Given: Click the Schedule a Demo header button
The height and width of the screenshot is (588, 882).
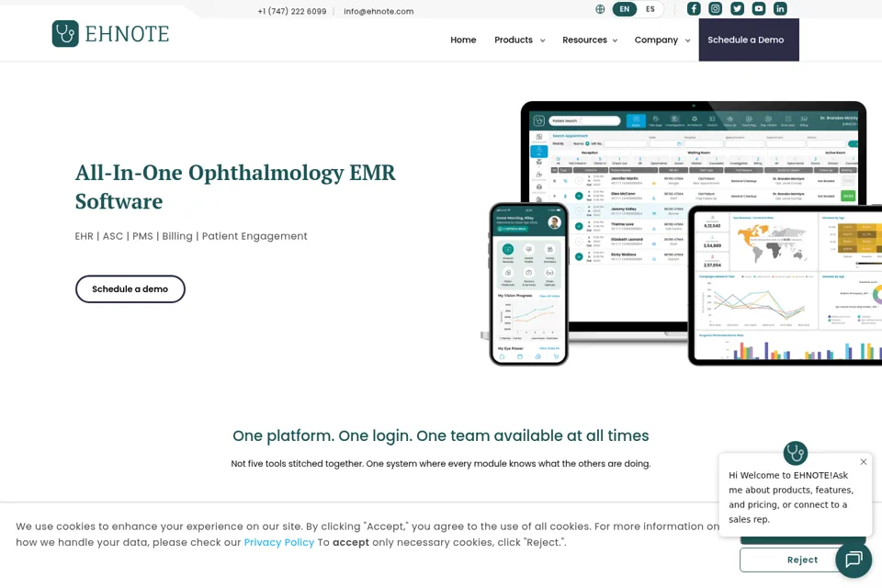Looking at the screenshot, I should click(749, 40).
